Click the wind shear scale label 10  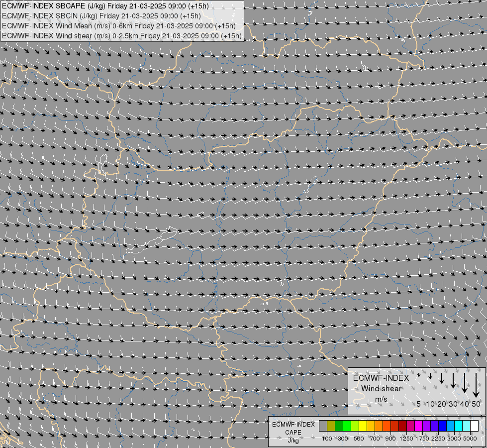[x=430, y=404]
